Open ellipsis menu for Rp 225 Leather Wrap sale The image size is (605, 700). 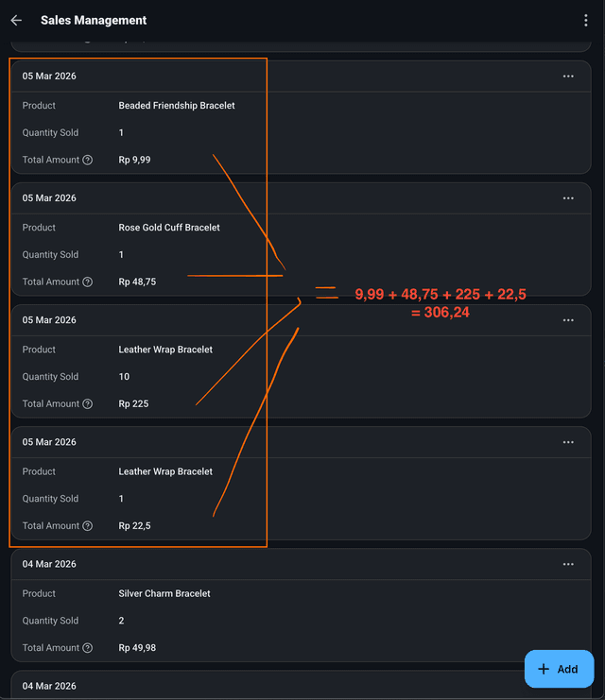click(568, 320)
